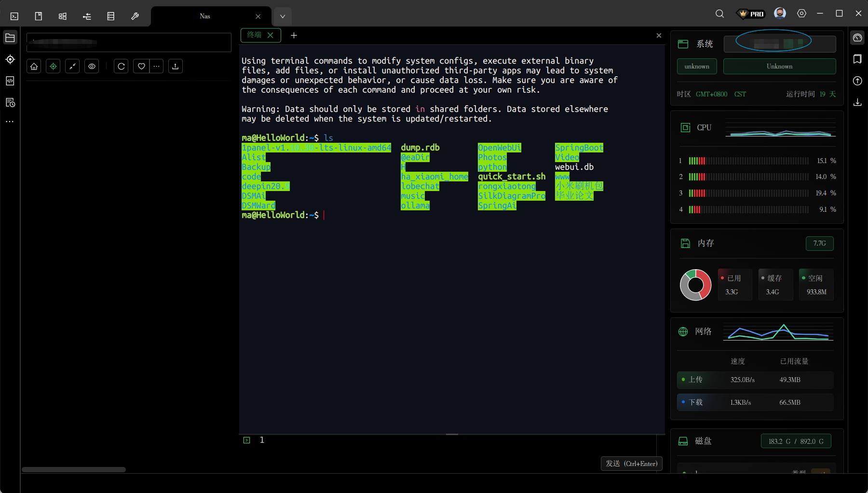Toggle the eye visibility icon in file toolbar
Viewport: 868px width, 493px height.
pos(92,67)
